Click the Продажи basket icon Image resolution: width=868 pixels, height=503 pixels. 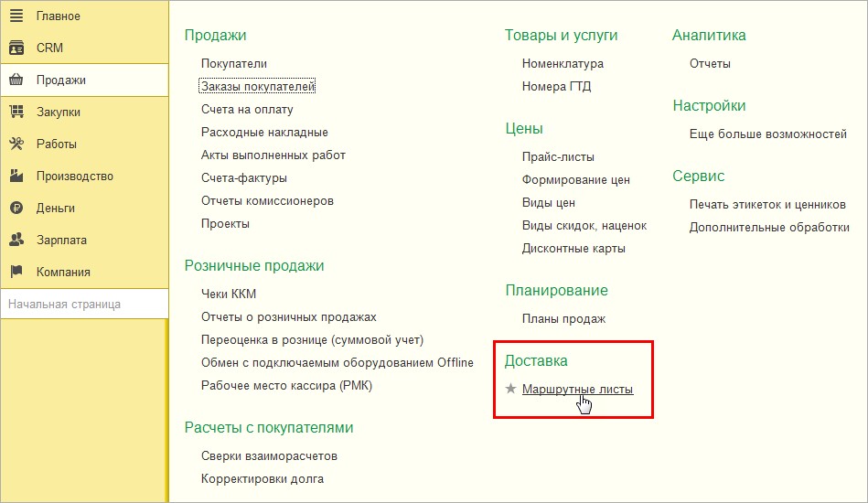(x=16, y=80)
